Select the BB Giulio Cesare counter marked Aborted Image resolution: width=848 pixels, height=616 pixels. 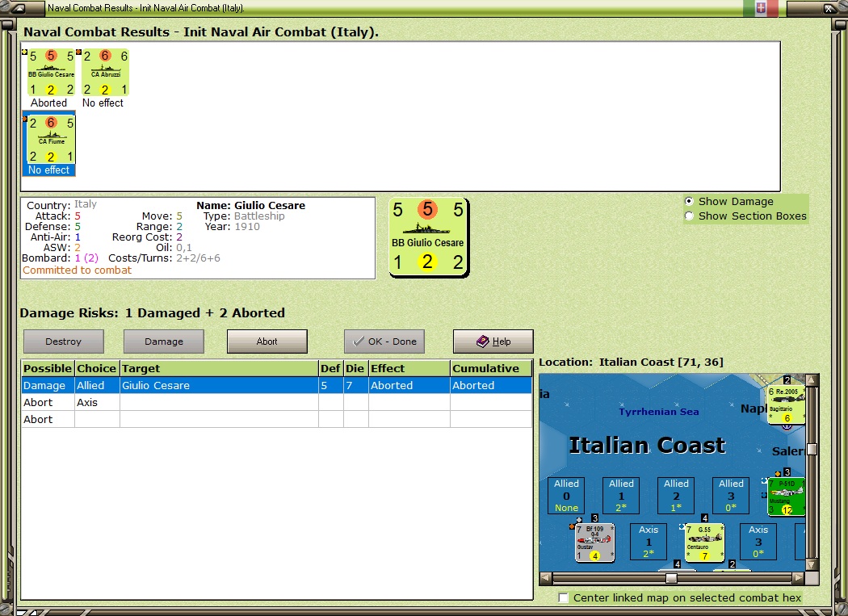(52, 73)
